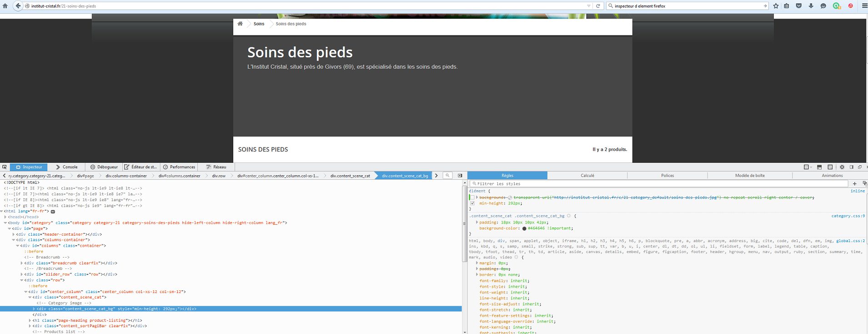Open the category.css:9 source link
Image resolution: width=868 pixels, height=334 pixels.
pyautogui.click(x=848, y=216)
